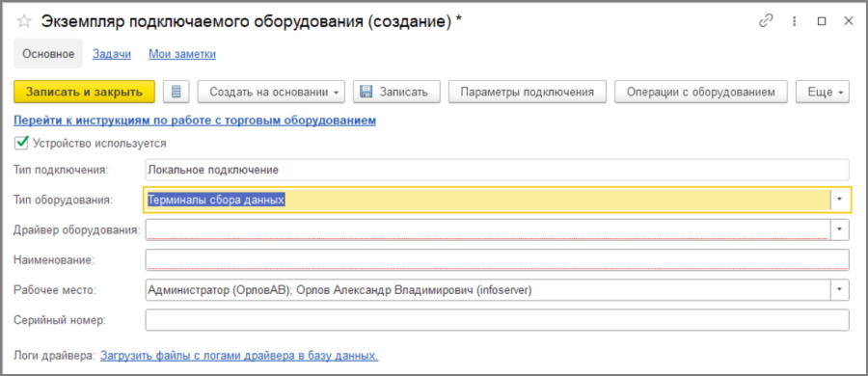Click into the 'Серийный номер' field
Screen dimensions: 868x376
click(x=497, y=319)
